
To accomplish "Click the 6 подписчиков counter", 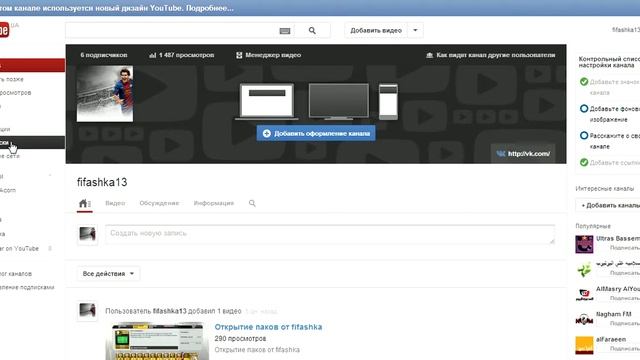I will point(104,55).
